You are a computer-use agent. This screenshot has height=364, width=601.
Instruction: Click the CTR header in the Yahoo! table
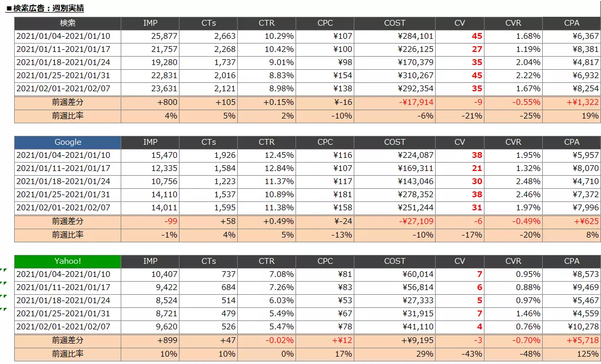267,261
